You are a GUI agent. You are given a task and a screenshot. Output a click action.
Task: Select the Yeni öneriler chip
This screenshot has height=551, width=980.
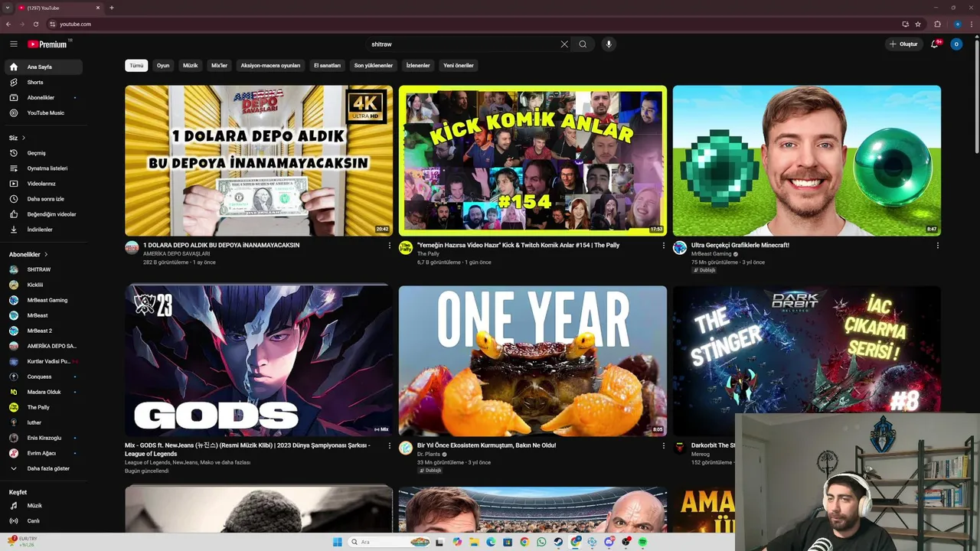(x=459, y=66)
